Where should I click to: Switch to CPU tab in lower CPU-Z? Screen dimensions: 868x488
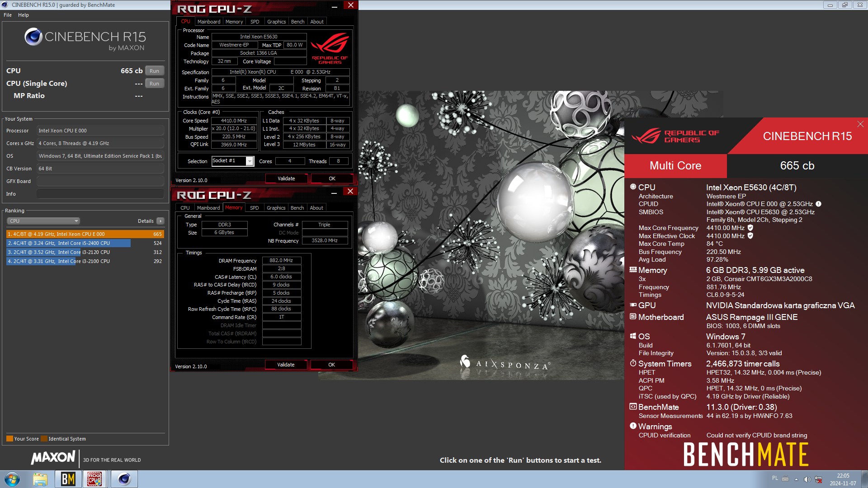click(x=185, y=208)
